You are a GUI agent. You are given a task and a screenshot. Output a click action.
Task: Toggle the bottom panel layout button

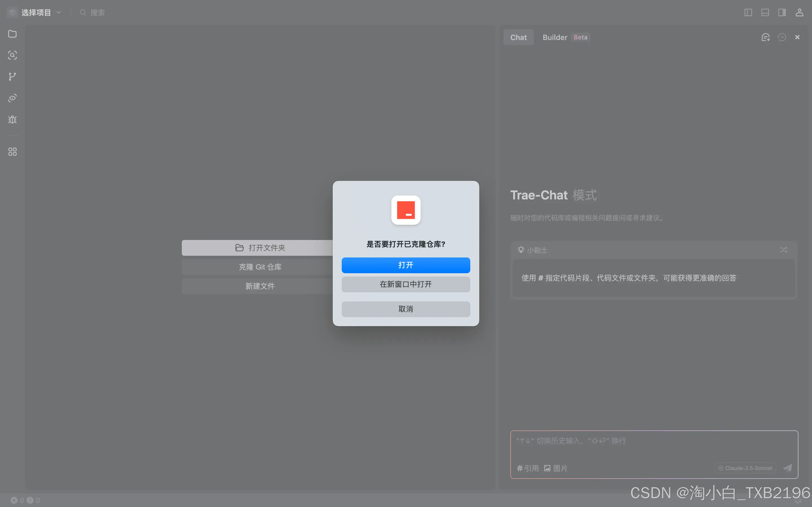(x=765, y=12)
